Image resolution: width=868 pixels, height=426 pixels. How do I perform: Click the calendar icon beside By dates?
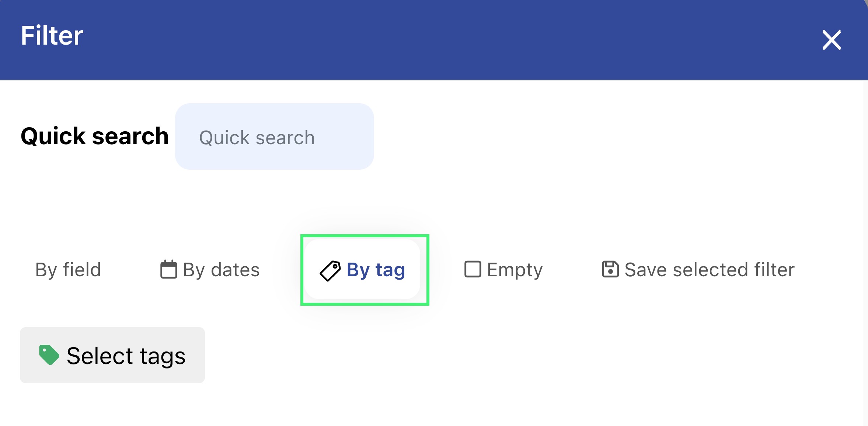(169, 269)
